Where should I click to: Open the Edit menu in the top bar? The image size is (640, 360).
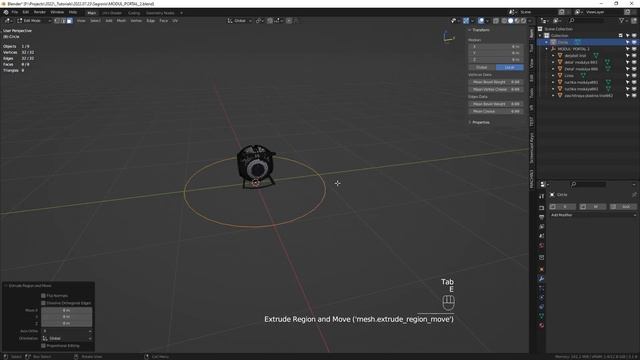click(x=26, y=12)
